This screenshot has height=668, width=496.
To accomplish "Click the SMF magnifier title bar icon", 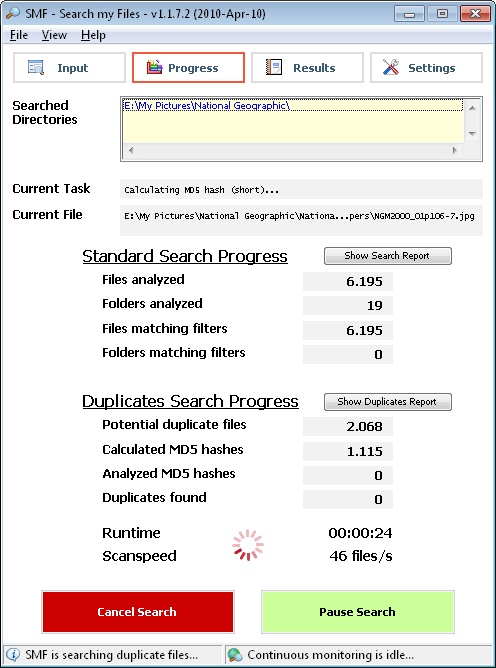I will pyautogui.click(x=13, y=13).
